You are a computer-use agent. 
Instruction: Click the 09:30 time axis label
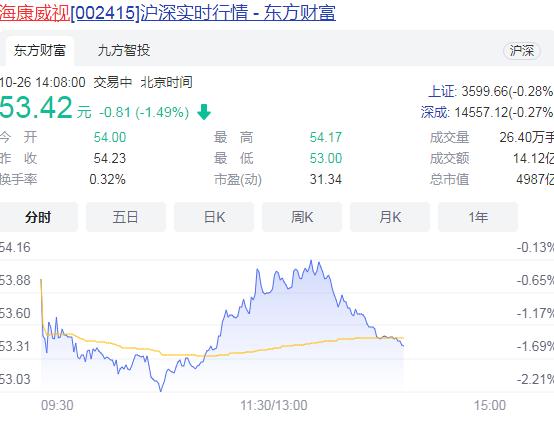57,405
